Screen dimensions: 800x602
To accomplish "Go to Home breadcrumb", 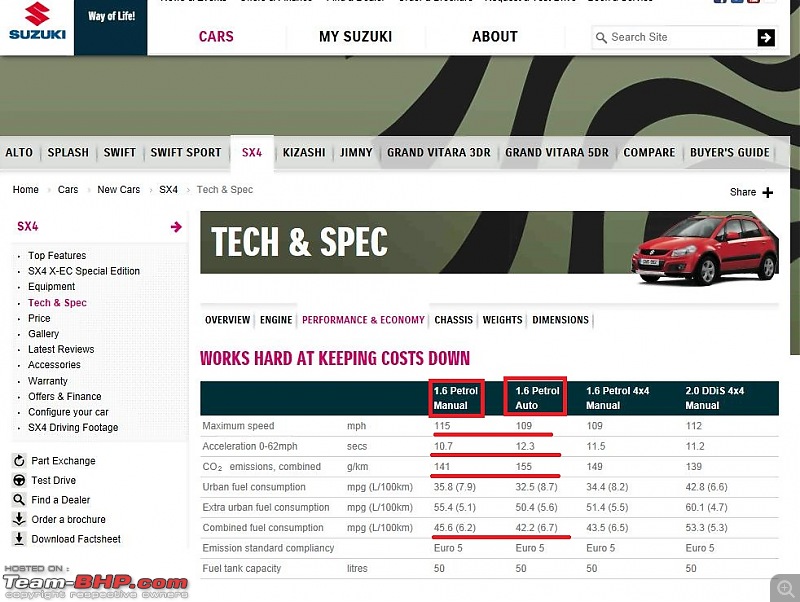I will 26,190.
